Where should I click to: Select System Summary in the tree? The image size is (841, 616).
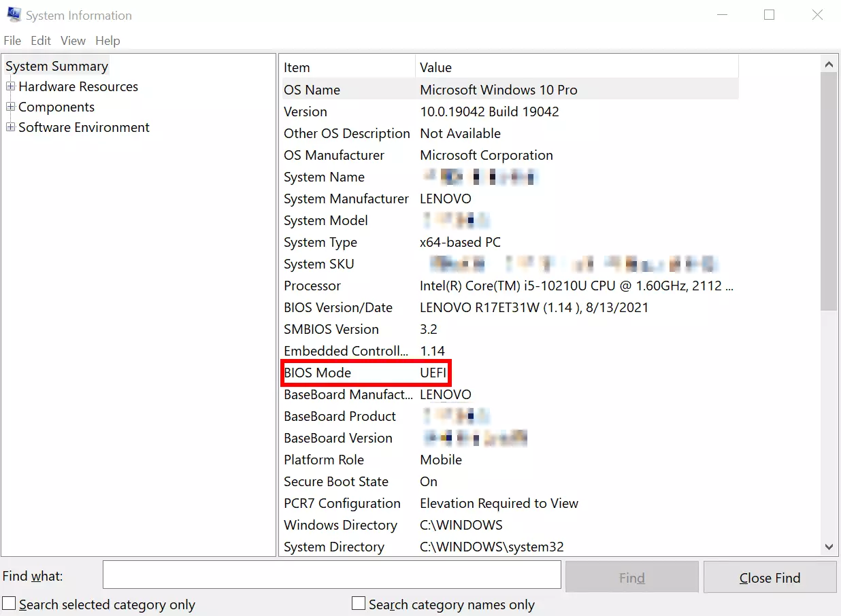click(x=56, y=67)
